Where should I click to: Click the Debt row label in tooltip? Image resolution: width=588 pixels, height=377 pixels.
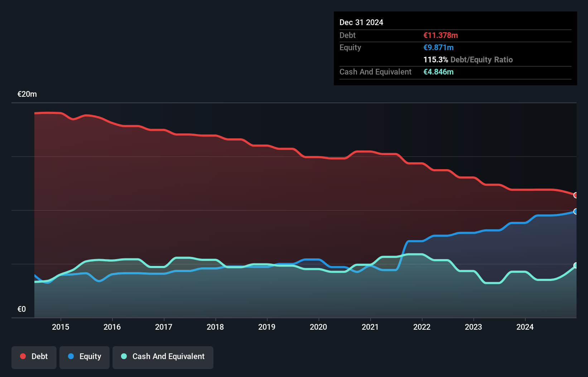pyautogui.click(x=347, y=35)
